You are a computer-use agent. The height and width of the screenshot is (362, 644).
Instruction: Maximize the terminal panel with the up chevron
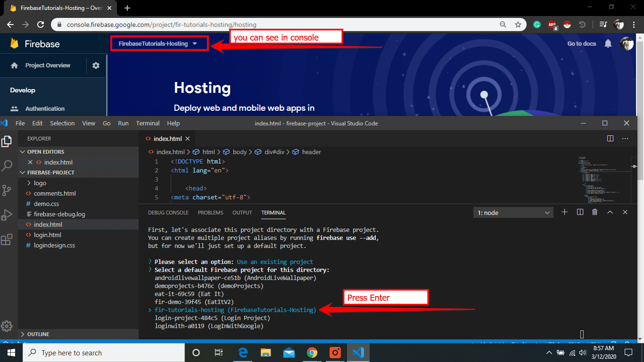610,212
